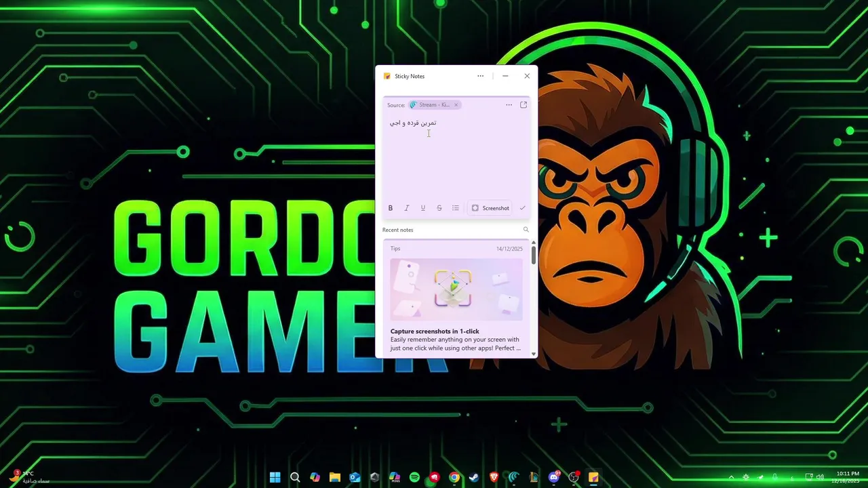
Task: Open Google Chrome from the taskbar
Action: [x=454, y=477]
